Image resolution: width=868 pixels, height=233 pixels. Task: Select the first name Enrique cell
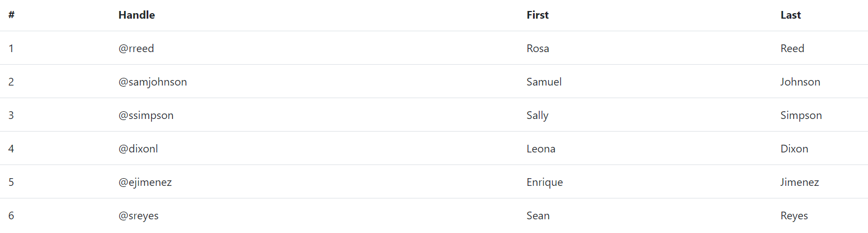click(545, 183)
